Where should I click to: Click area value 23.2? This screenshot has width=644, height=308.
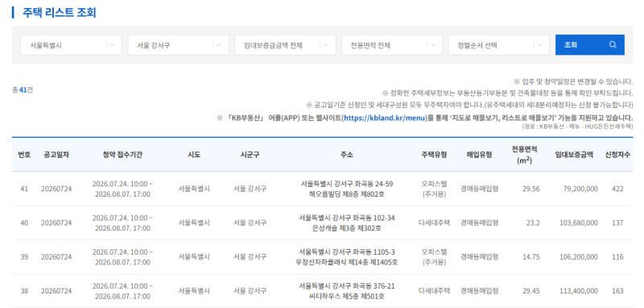(x=533, y=223)
